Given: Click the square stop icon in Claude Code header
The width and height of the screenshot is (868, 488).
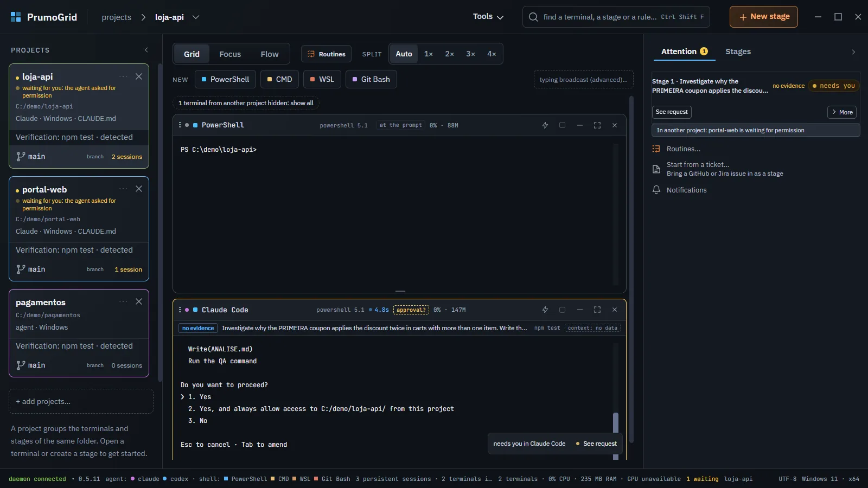Looking at the screenshot, I should click(563, 310).
